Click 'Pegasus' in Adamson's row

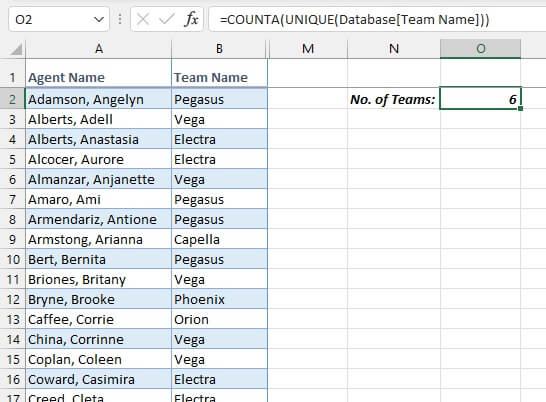pyautogui.click(x=219, y=99)
